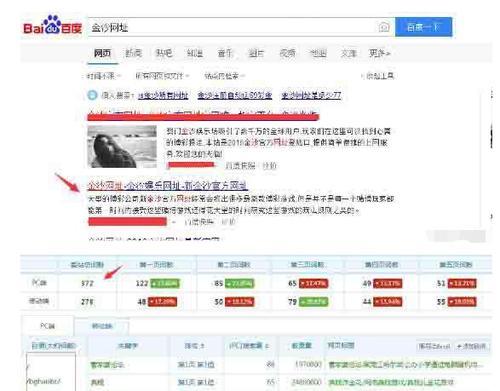Image resolution: width=500 pixels, height=391 pixels.
Task: Open the 站点内检索 filter dropdown
Action: (224, 76)
